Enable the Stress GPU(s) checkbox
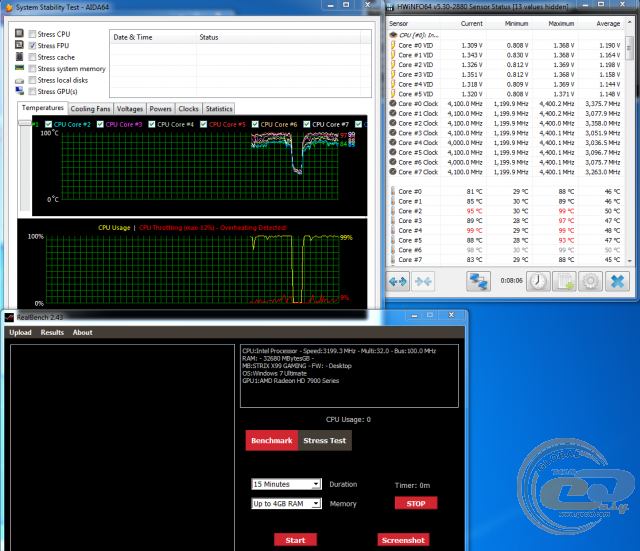 [33, 91]
